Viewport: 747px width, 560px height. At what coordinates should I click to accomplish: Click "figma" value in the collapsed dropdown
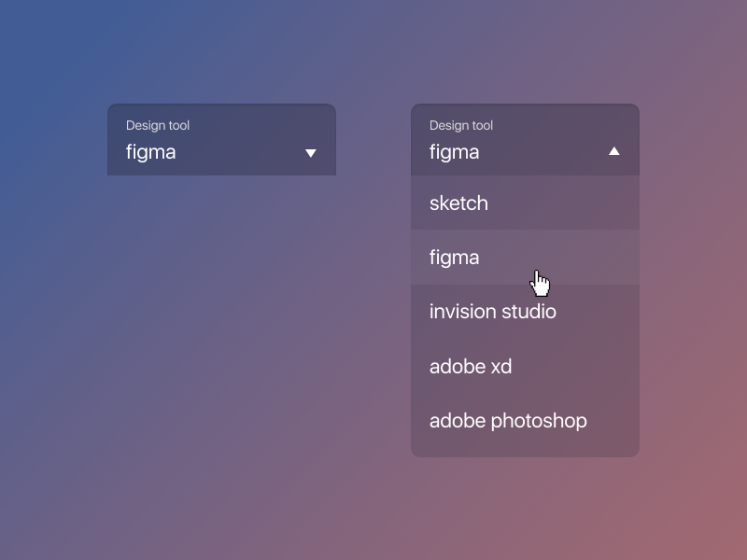click(151, 152)
